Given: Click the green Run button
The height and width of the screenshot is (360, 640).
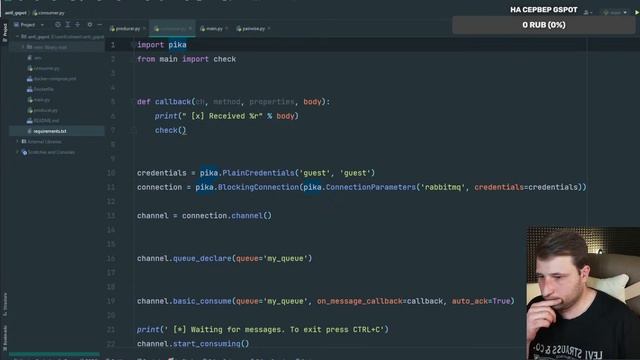Looking at the screenshot, I should click(x=636, y=13).
